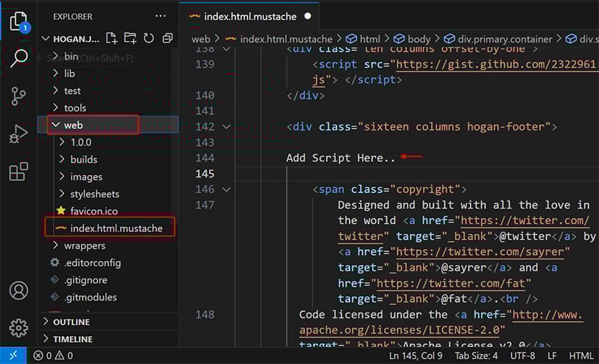
Task: Open the Explorer view in activity bar
Action: tap(18, 21)
